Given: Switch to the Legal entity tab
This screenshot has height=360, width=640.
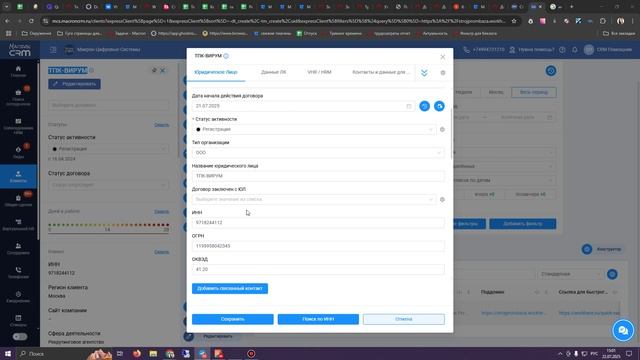Looking at the screenshot, I should point(216,72).
